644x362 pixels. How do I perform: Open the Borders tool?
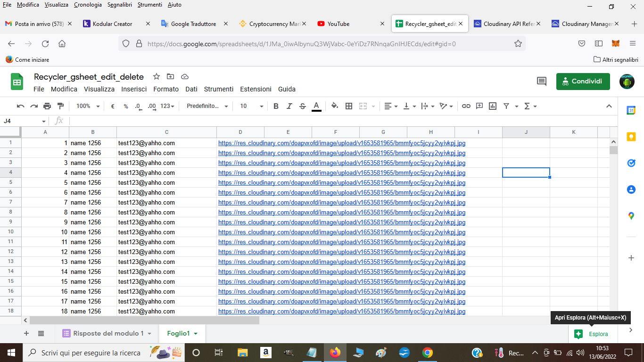[349, 106]
